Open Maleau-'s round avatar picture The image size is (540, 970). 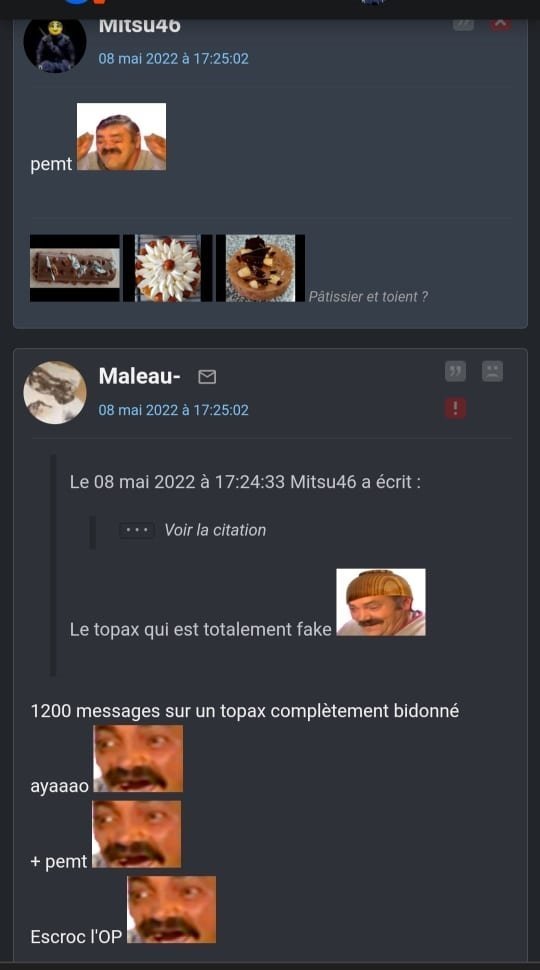click(x=55, y=392)
